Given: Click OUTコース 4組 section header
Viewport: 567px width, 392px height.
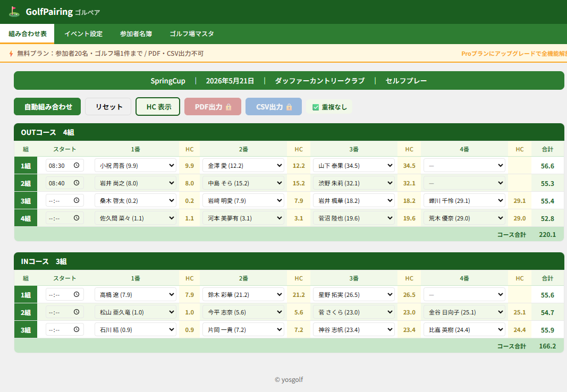Looking at the screenshot, I should click(289, 132).
